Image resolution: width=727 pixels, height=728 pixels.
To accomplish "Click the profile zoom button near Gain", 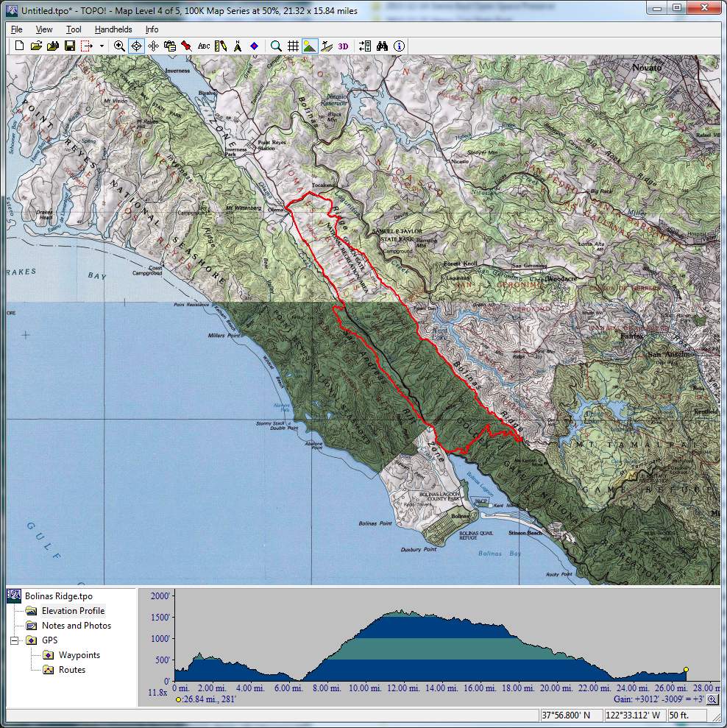I will point(712,700).
